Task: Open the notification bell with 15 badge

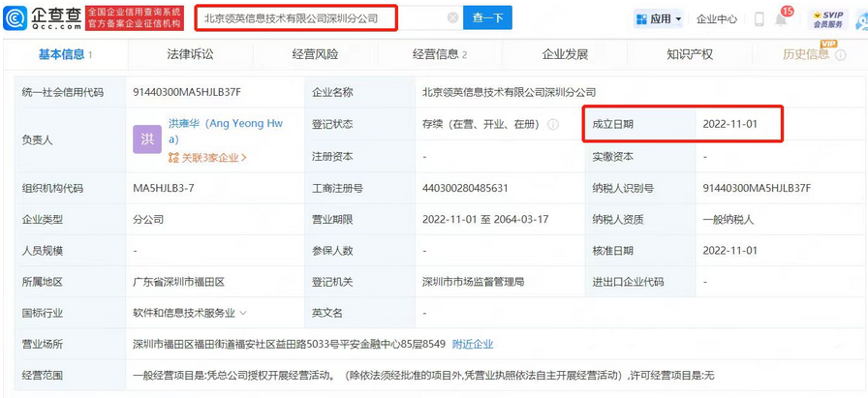Action: 781,19
